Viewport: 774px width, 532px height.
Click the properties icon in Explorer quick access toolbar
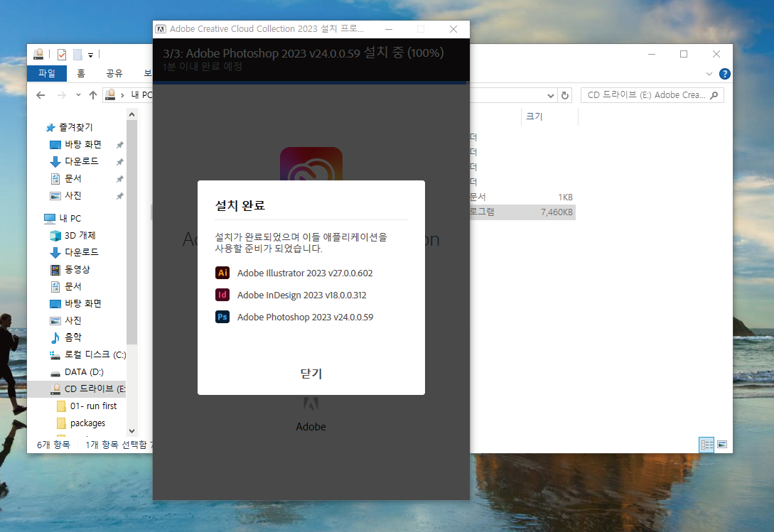pyautogui.click(x=62, y=54)
